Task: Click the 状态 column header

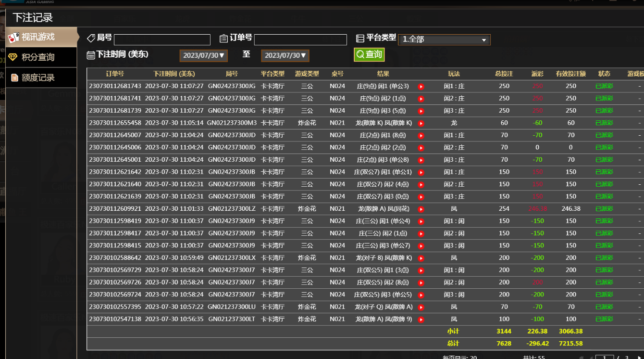Action: click(604, 74)
